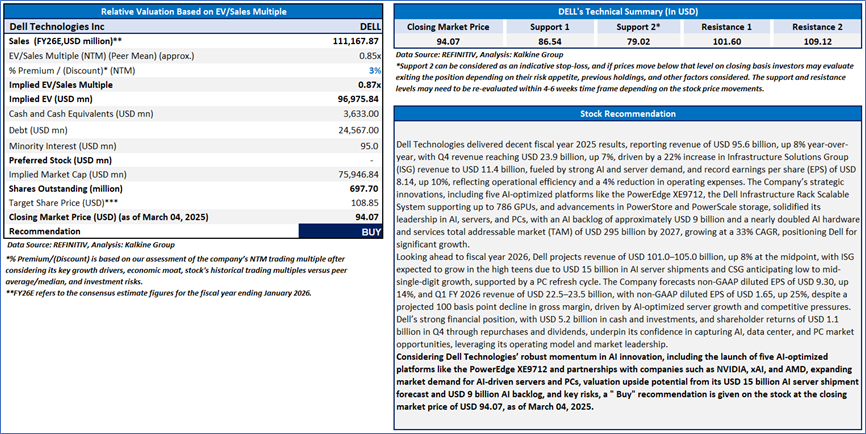Viewport: 866px width, 434px height.
Task: Select the "DELL's Technical Summary (In USD)" header
Action: [628, 12]
